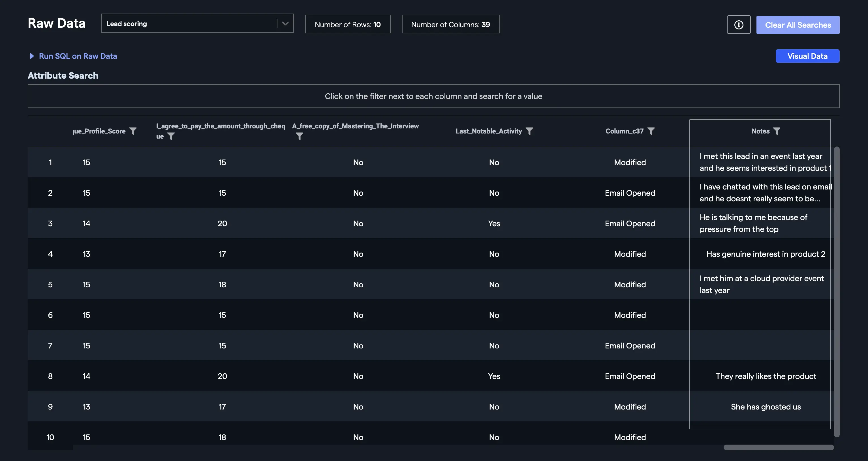This screenshot has height=461, width=868.
Task: Open the Lead scoring dataset dropdown
Action: pyautogui.click(x=189, y=23)
